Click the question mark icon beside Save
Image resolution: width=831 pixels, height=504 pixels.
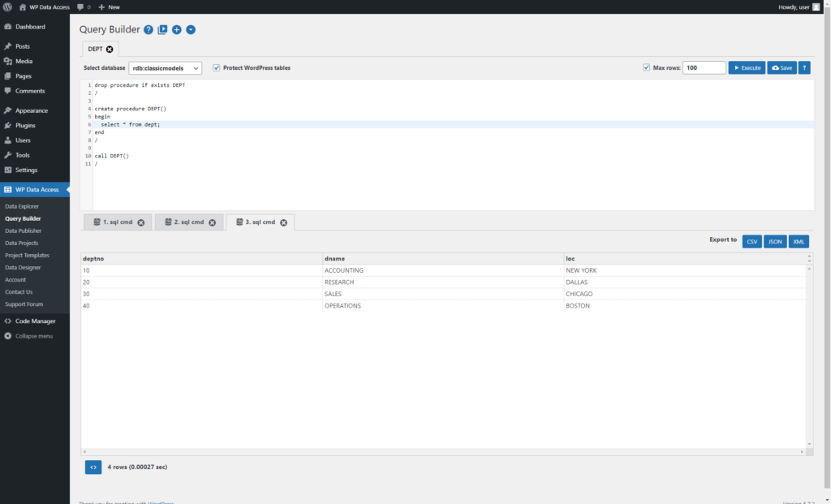click(x=803, y=67)
